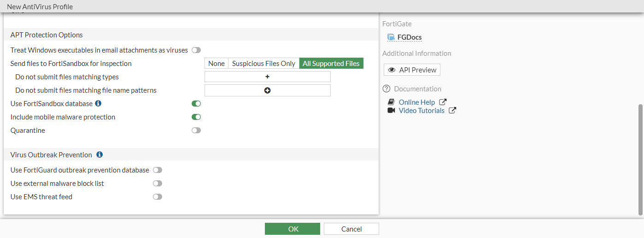Open the API Preview

[412, 70]
